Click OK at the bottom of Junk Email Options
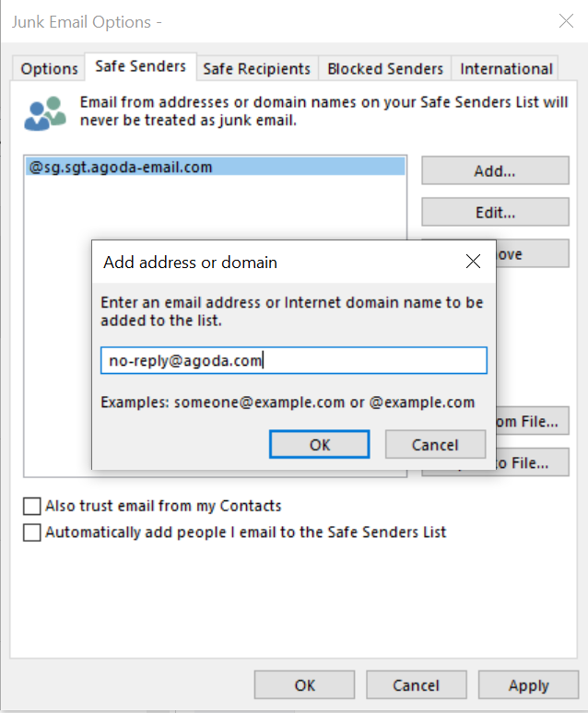Screen dimensions: 588x713 [x=304, y=684]
